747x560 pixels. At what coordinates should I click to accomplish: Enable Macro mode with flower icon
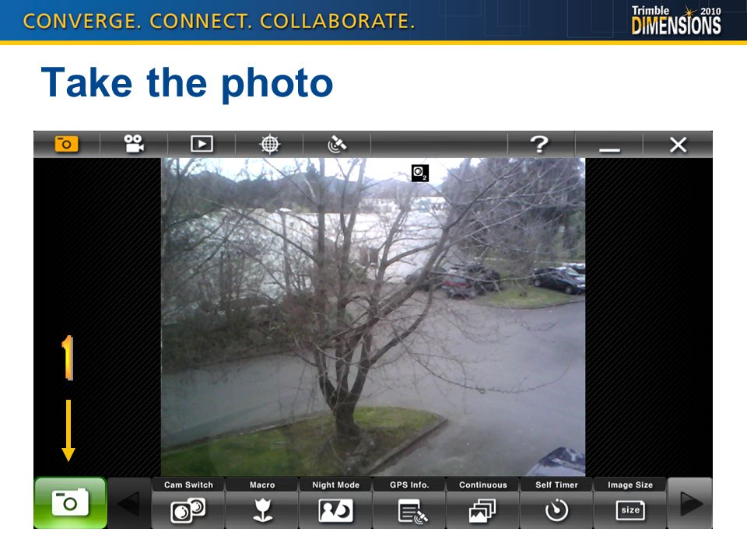[262, 503]
